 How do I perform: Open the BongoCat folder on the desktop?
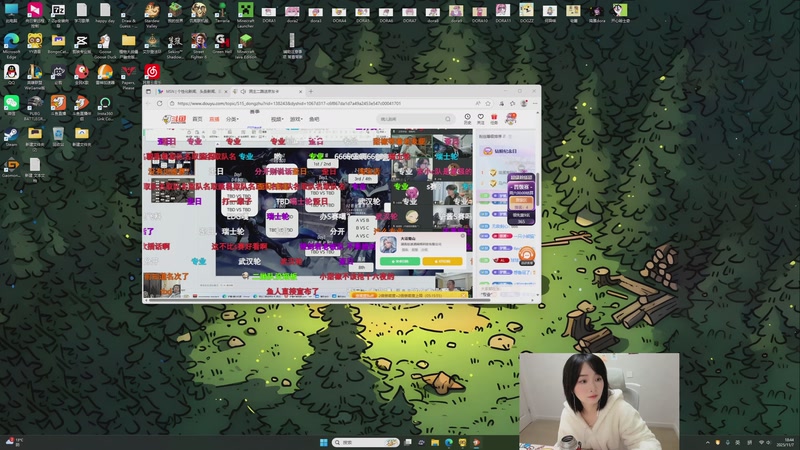[x=58, y=44]
